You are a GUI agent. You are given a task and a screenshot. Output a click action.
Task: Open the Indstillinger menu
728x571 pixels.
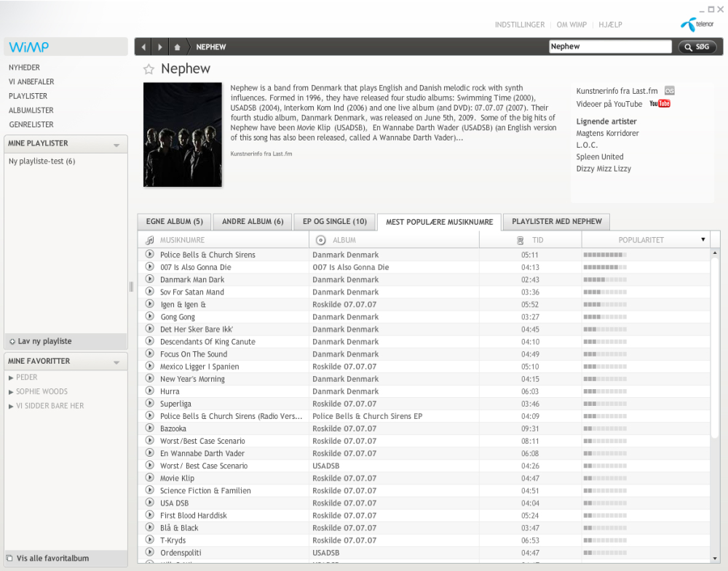[x=520, y=25]
